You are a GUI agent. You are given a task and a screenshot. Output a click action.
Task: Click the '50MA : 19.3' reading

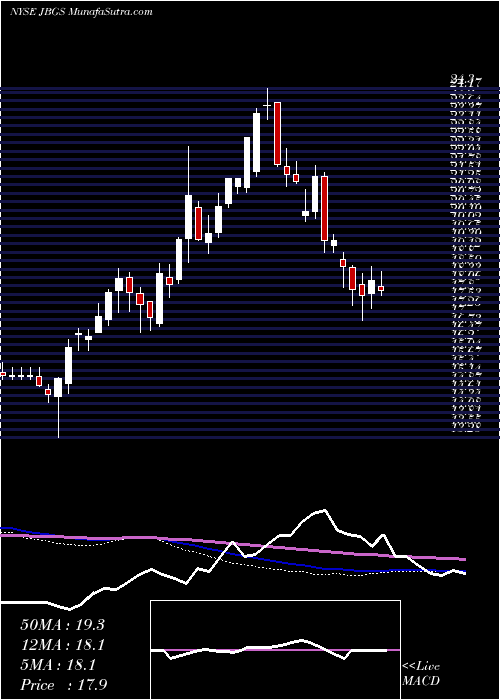[x=62, y=625]
